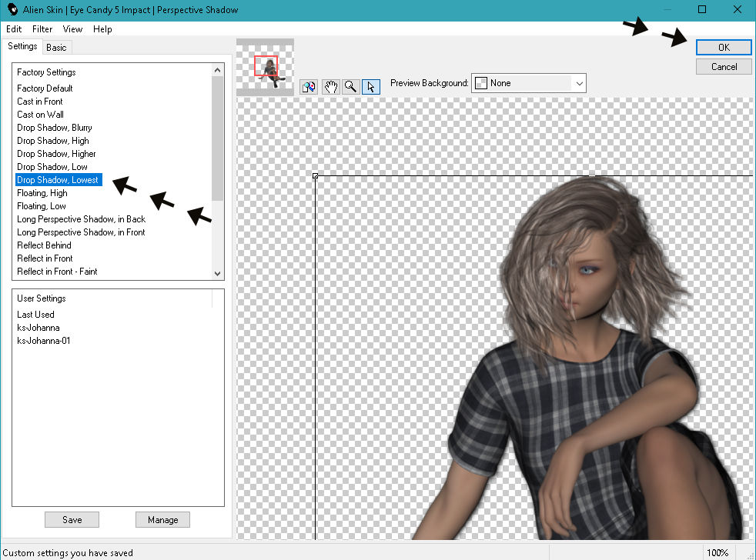Confirm with the OK button

click(724, 47)
